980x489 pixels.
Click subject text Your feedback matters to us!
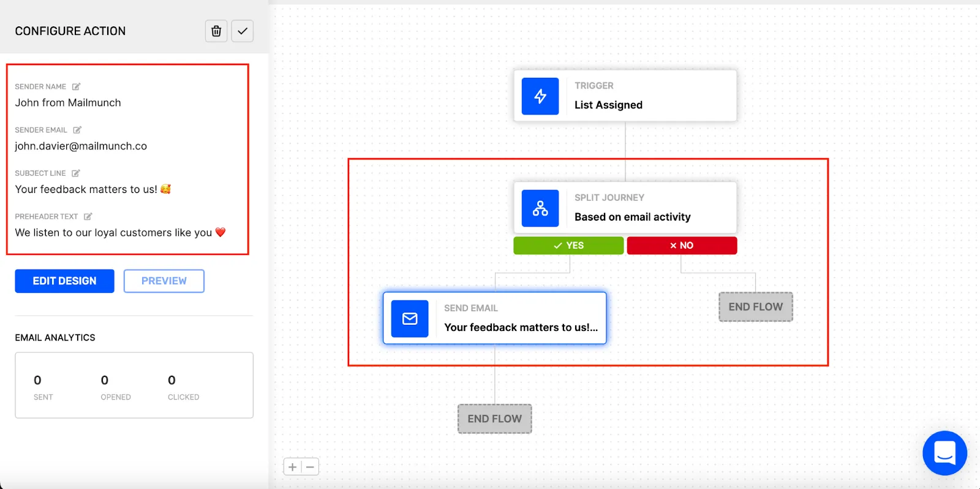click(86, 189)
